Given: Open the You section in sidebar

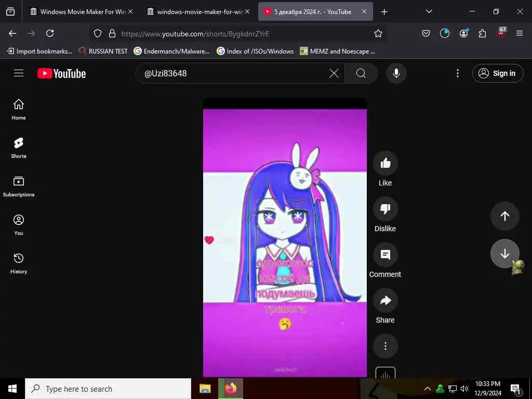Looking at the screenshot, I should click(x=19, y=224).
